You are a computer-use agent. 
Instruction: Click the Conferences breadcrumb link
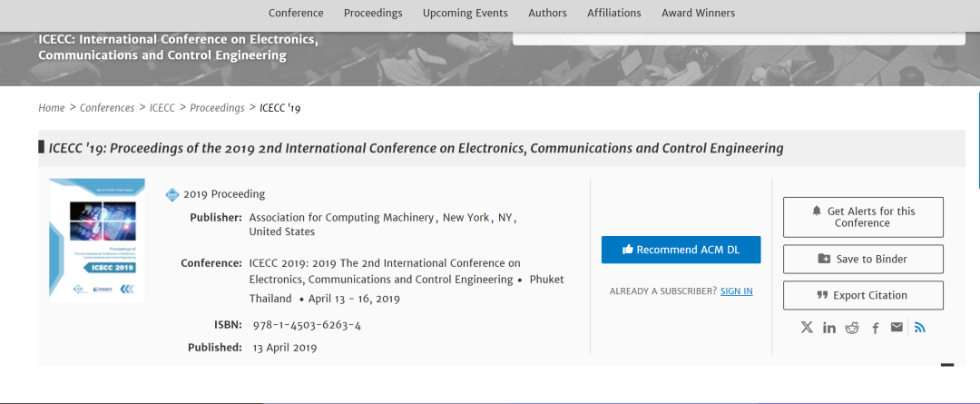107,107
